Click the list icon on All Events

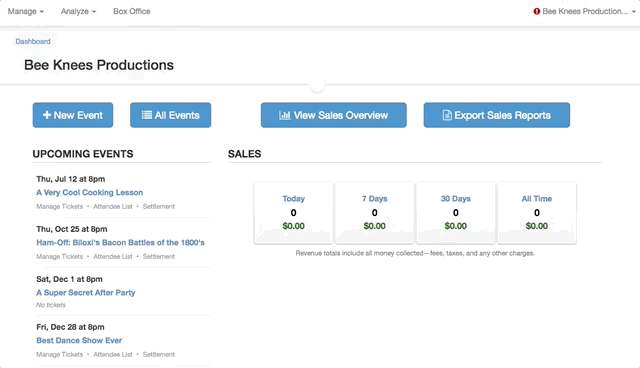147,115
